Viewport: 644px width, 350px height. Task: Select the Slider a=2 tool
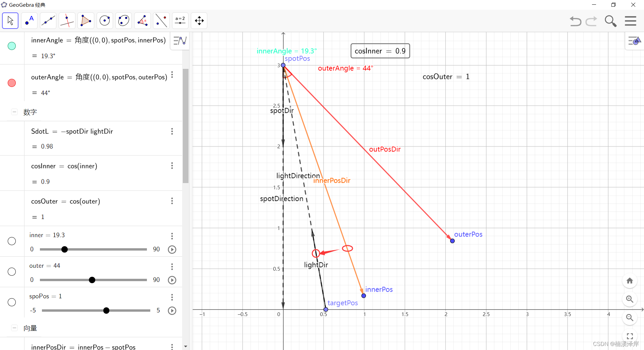coord(180,20)
